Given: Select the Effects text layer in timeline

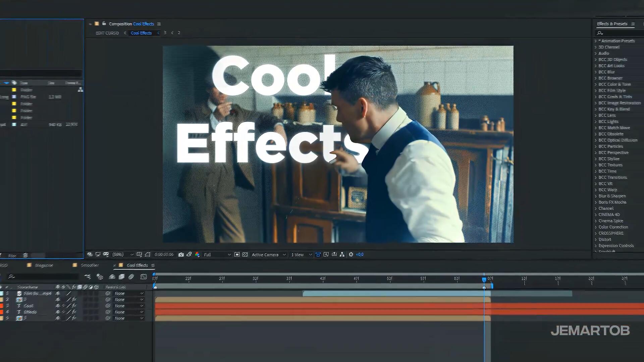Looking at the screenshot, I should pos(30,312).
